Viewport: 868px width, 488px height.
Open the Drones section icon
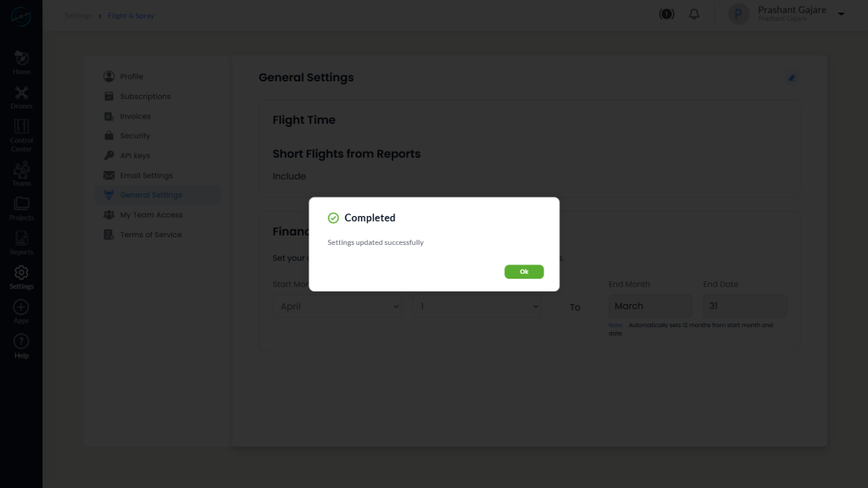(x=21, y=93)
